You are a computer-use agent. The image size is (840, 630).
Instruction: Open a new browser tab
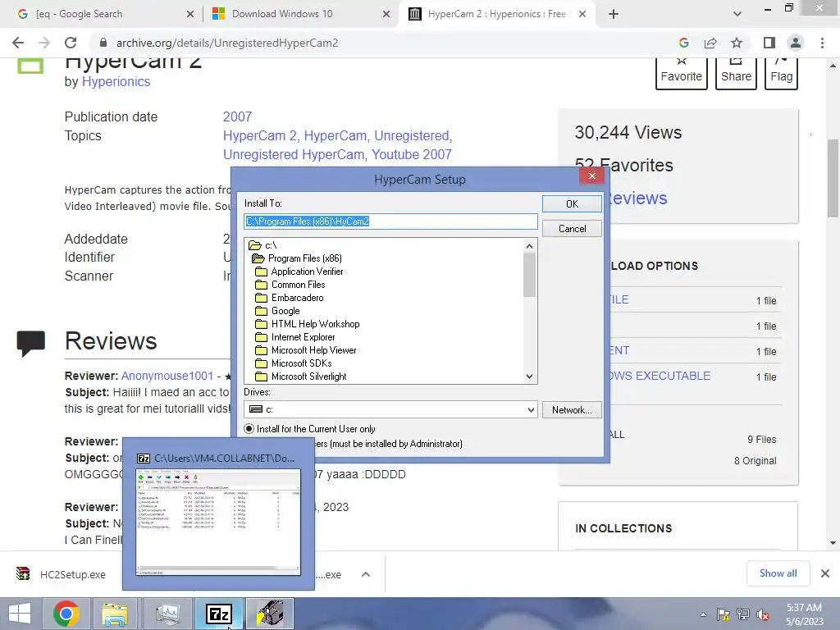[614, 14]
